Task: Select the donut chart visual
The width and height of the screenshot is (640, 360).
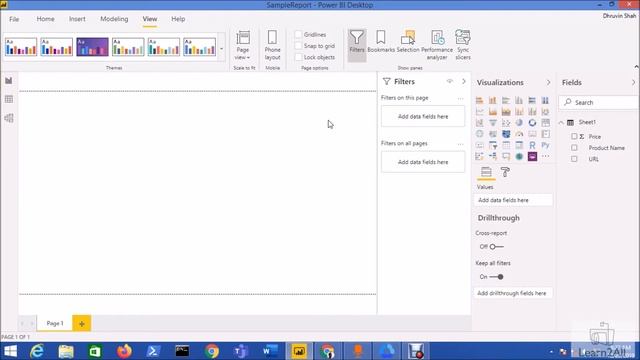Action: [532, 122]
